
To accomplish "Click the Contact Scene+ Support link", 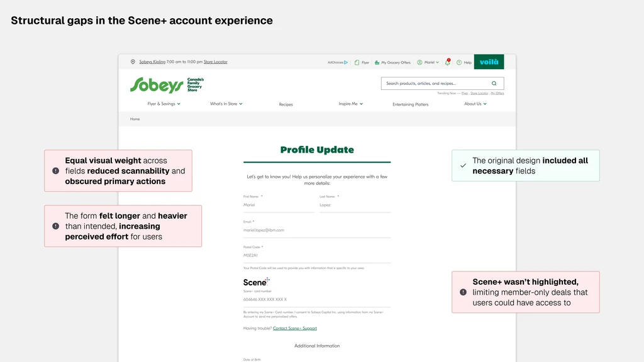I will (296, 328).
